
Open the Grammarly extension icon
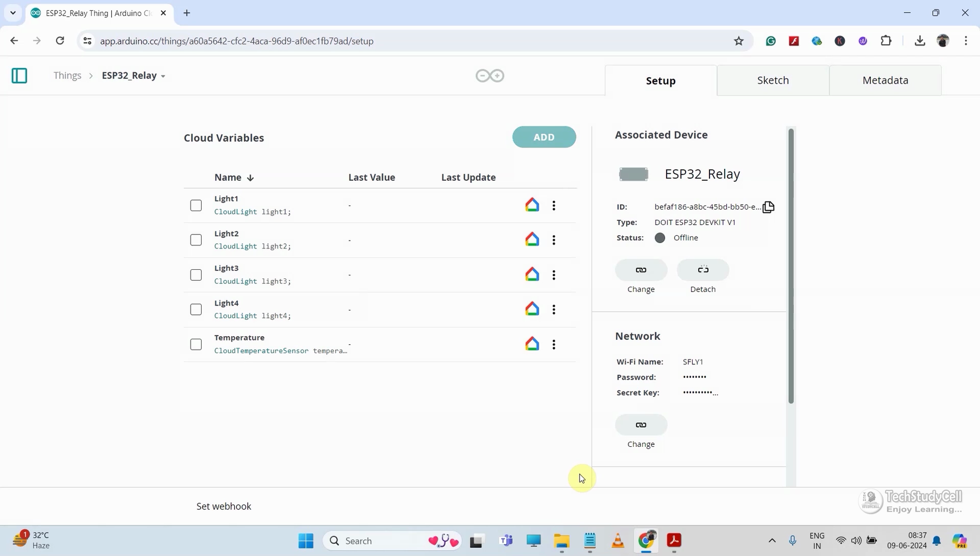point(771,41)
